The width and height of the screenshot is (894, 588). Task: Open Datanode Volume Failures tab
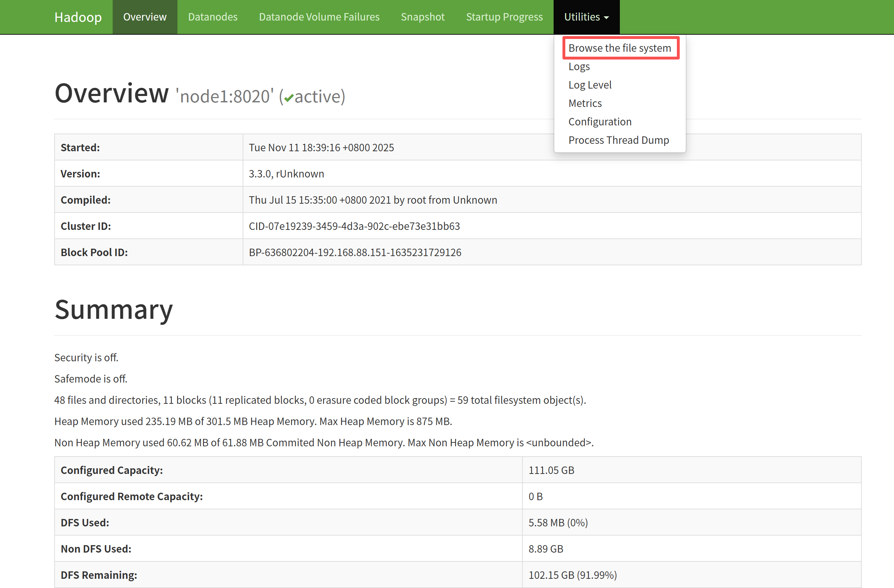pos(319,17)
